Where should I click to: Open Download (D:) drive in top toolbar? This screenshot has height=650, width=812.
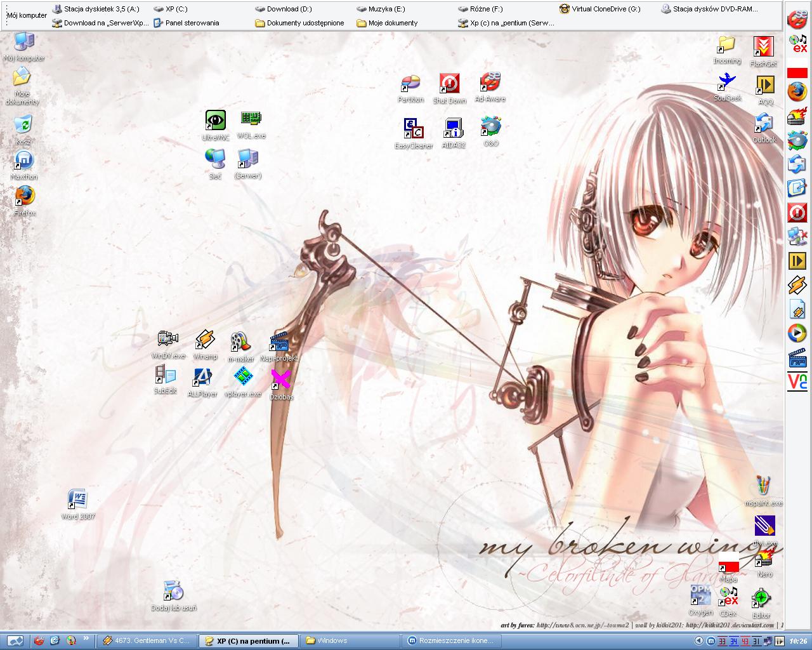click(x=283, y=9)
